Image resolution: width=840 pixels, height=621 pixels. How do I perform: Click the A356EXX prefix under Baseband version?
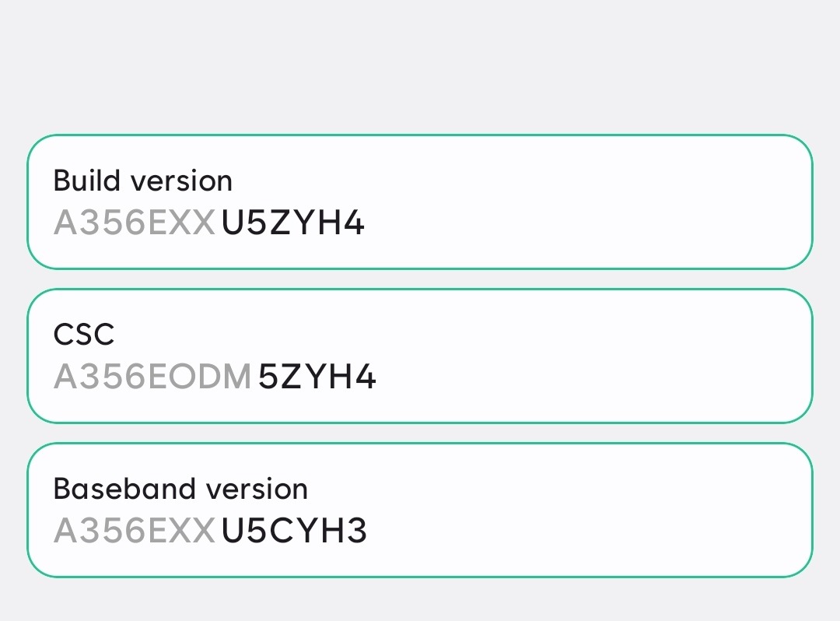click(x=134, y=530)
